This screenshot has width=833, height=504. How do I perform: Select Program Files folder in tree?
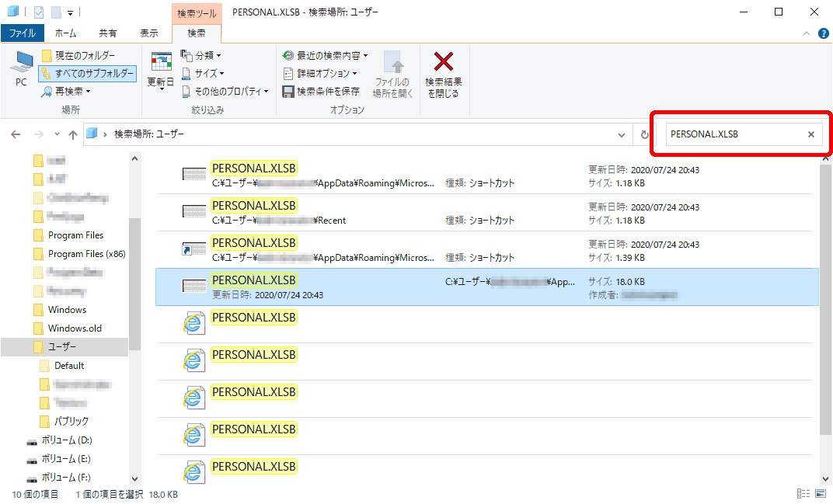[75, 235]
